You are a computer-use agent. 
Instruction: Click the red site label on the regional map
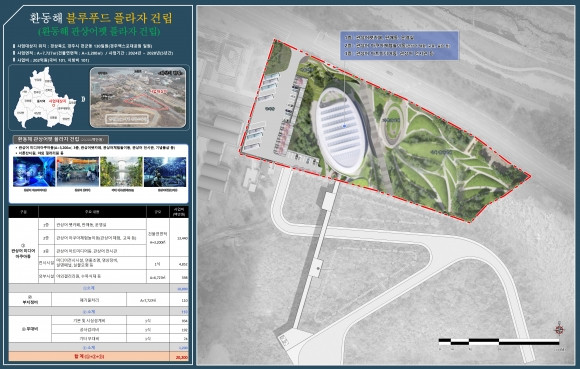57,101
